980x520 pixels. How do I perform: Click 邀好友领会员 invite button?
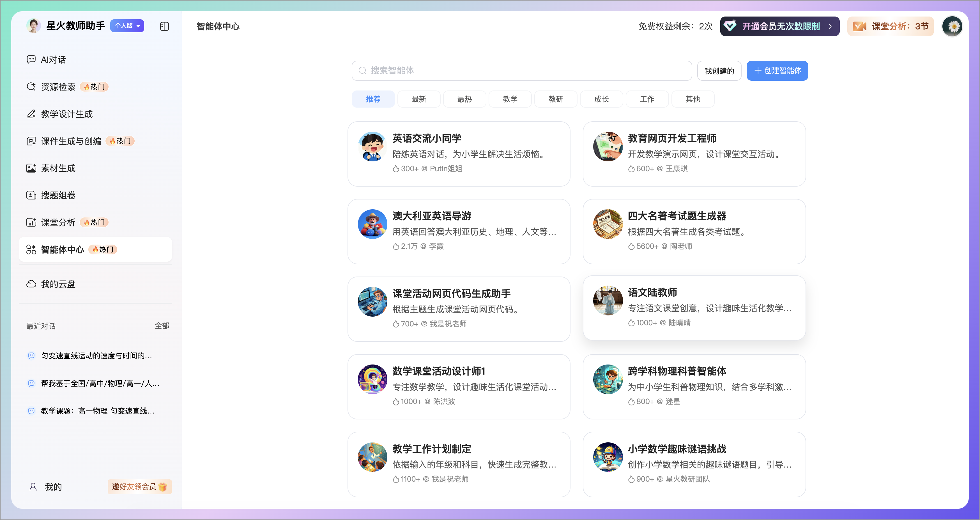pos(139,487)
